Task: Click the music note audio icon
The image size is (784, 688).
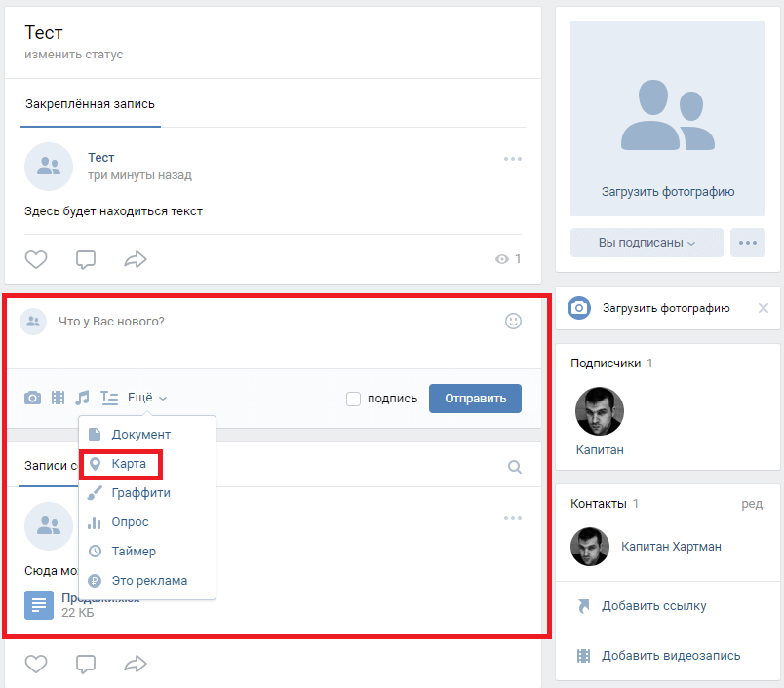Action: click(x=83, y=398)
